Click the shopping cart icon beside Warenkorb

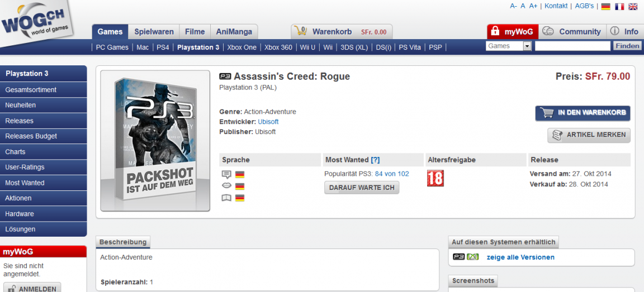[301, 31]
